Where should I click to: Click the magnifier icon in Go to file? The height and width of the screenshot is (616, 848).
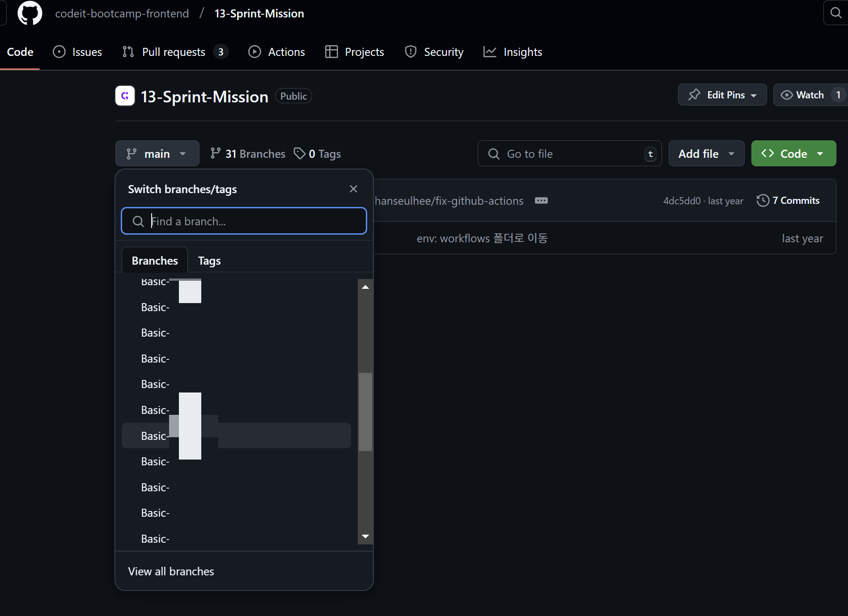tap(494, 154)
